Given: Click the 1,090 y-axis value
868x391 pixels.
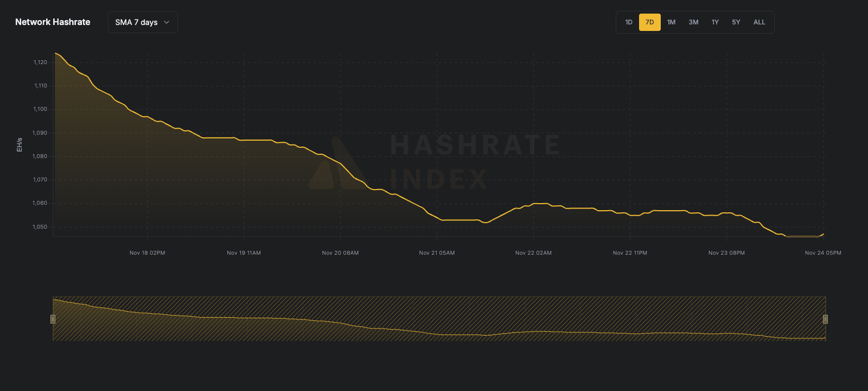Looking at the screenshot, I should [x=40, y=133].
